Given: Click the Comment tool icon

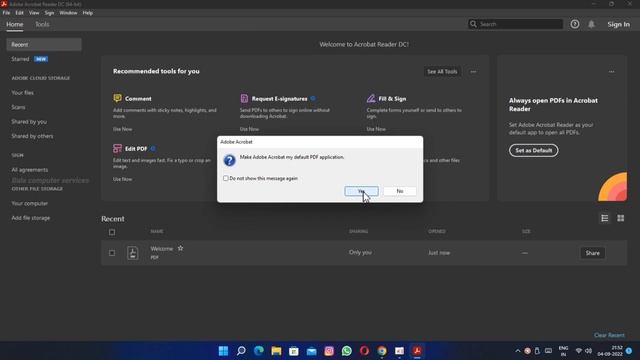Looking at the screenshot, I should pos(117,98).
